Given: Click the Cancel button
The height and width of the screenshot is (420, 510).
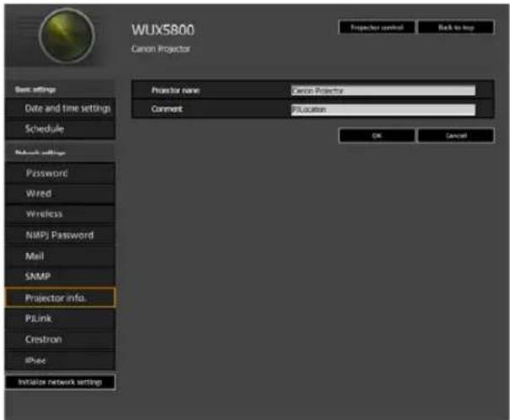Looking at the screenshot, I should 456,136.
